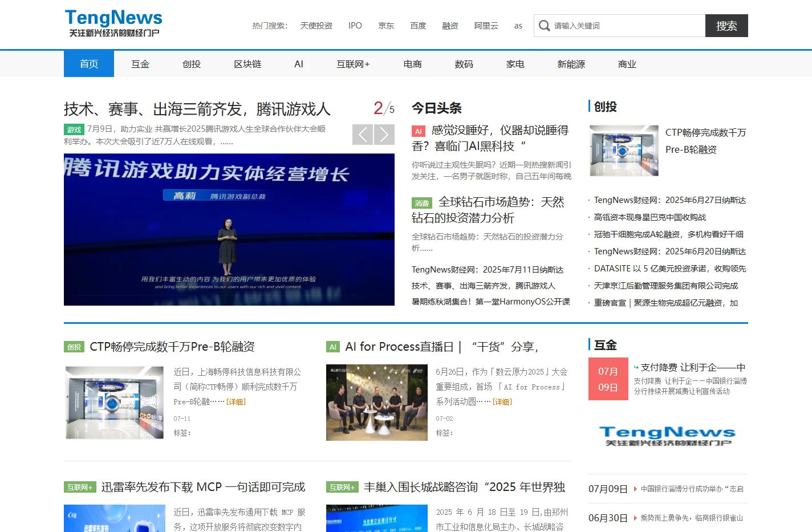Open the headline 技术、赛事、出海三箭齐发
Screen dimensions: 812x532
click(x=197, y=108)
